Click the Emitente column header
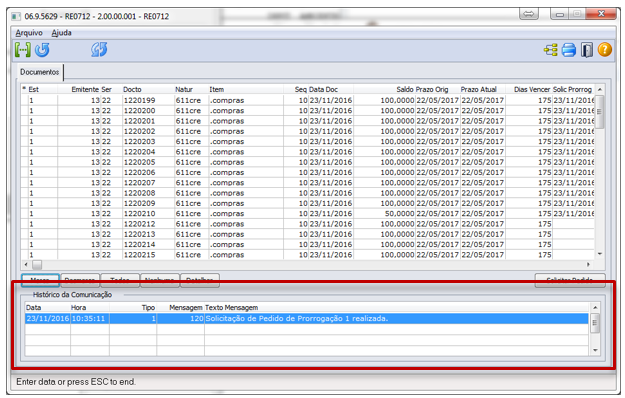 85,90
